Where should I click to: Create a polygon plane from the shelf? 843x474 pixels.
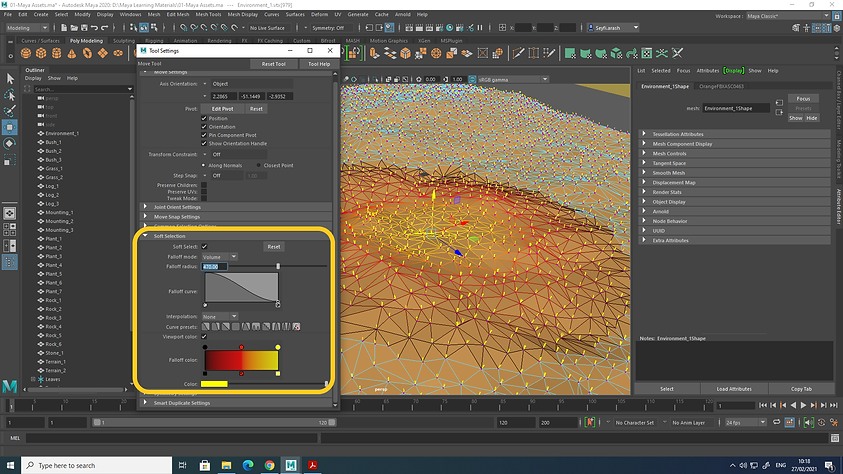[103, 53]
